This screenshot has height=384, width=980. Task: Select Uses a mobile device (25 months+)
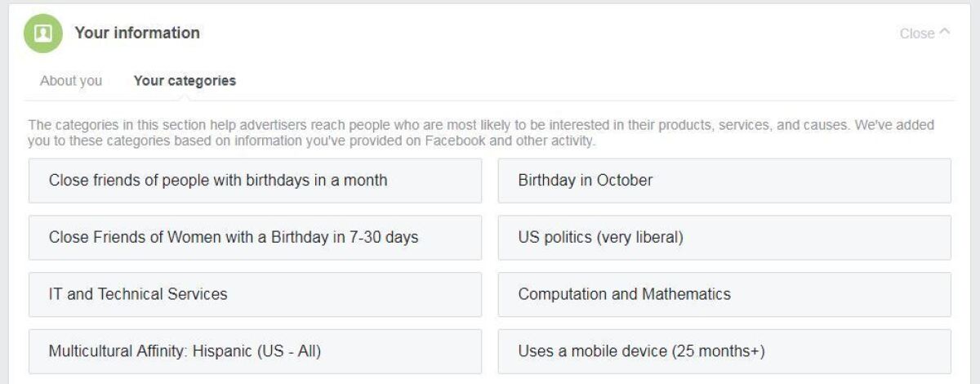(724, 351)
